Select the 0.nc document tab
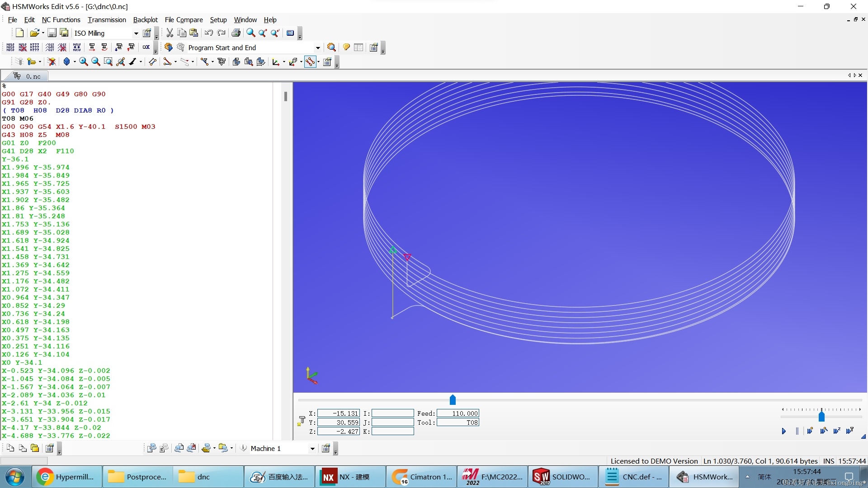This screenshot has height=488, width=868. 27,76
